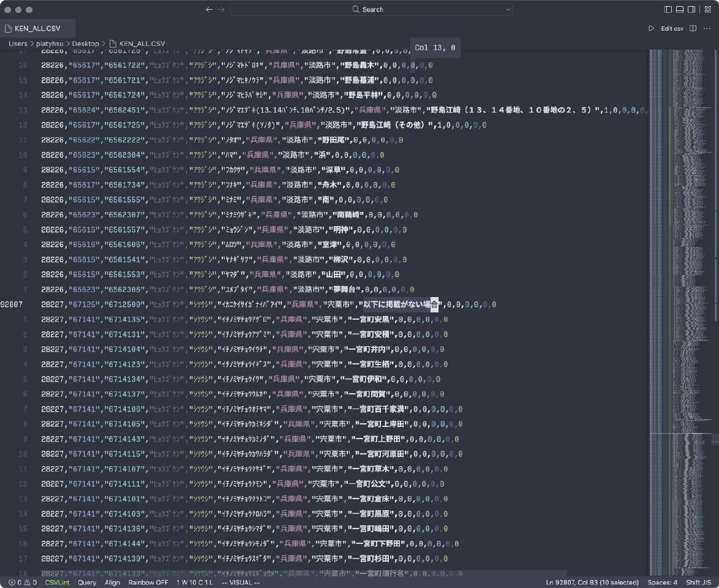Click the errors and warnings status indicator
The width and height of the screenshot is (719, 588).
(x=23, y=582)
